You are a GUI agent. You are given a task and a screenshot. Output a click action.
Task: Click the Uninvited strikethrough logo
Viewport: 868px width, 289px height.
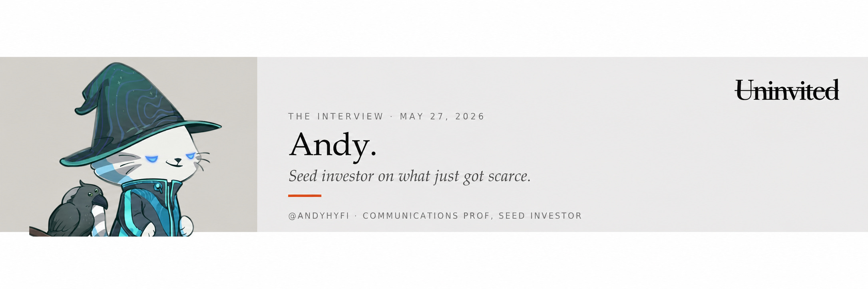point(787,90)
